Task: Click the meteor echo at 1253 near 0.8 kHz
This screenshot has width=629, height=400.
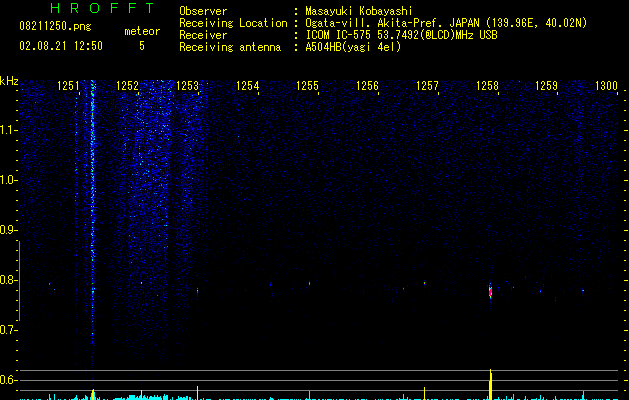Action: click(x=197, y=290)
